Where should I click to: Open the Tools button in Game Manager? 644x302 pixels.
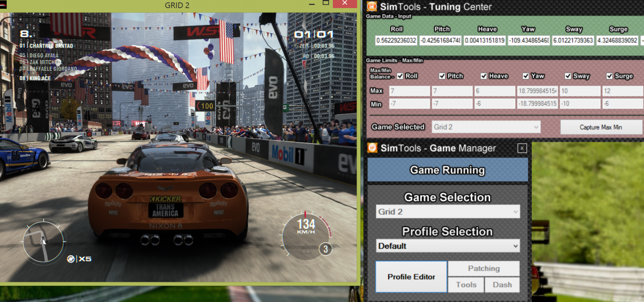pyautogui.click(x=466, y=285)
